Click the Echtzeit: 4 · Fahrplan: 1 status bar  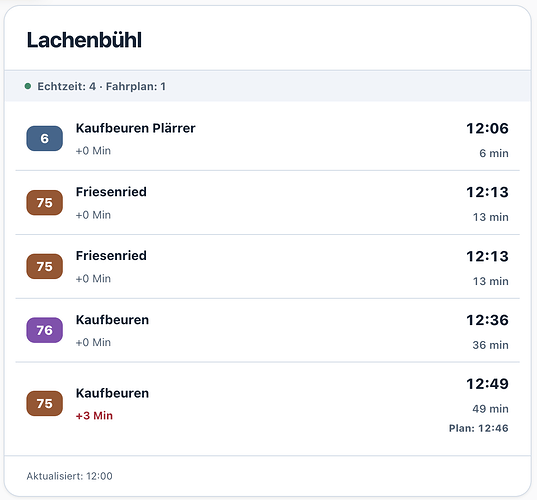click(267, 86)
